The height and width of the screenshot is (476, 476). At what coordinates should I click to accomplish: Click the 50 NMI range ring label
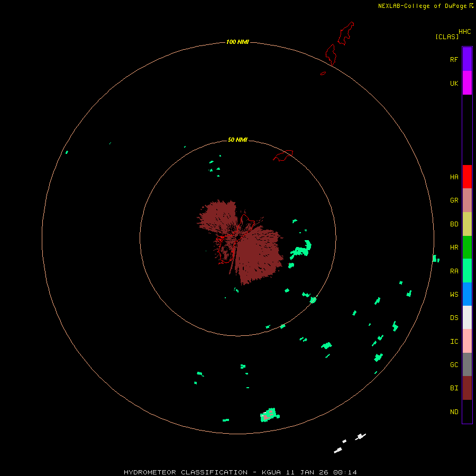coord(237,140)
